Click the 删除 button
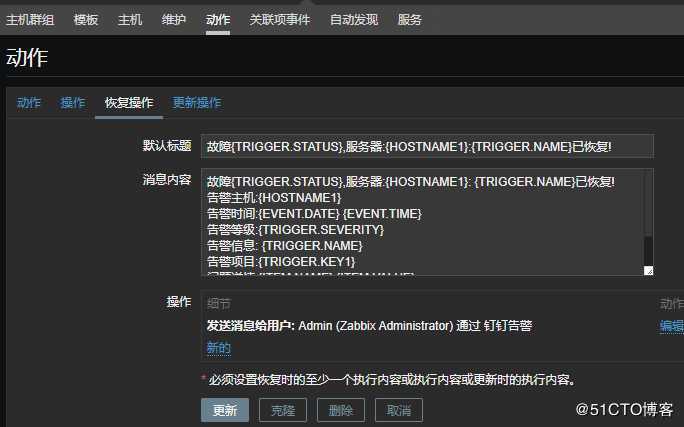The image size is (684, 427). coord(341,410)
